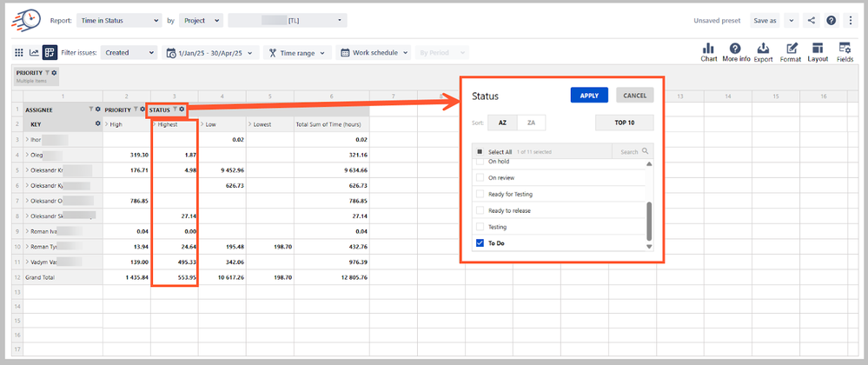Click the search icon in Status filter
Image resolution: width=868 pixels, height=365 pixels.
coord(645,151)
